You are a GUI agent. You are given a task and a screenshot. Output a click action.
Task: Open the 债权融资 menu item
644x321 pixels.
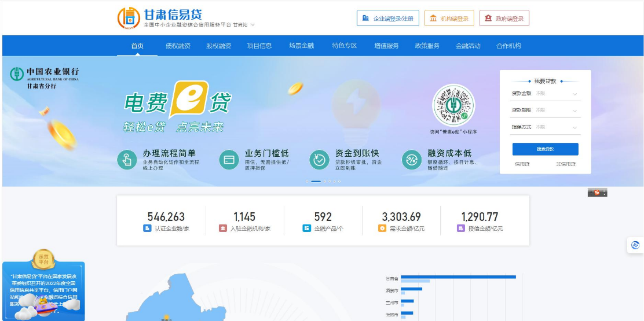tap(178, 46)
